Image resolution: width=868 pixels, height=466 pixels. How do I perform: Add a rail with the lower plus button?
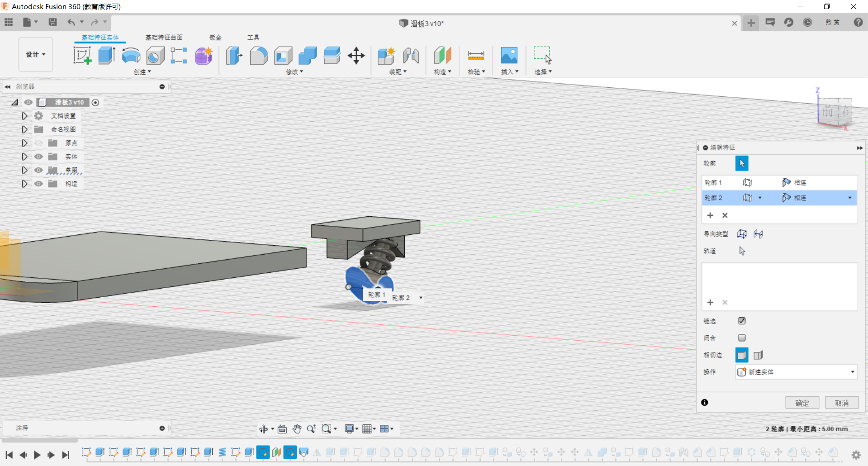click(710, 302)
